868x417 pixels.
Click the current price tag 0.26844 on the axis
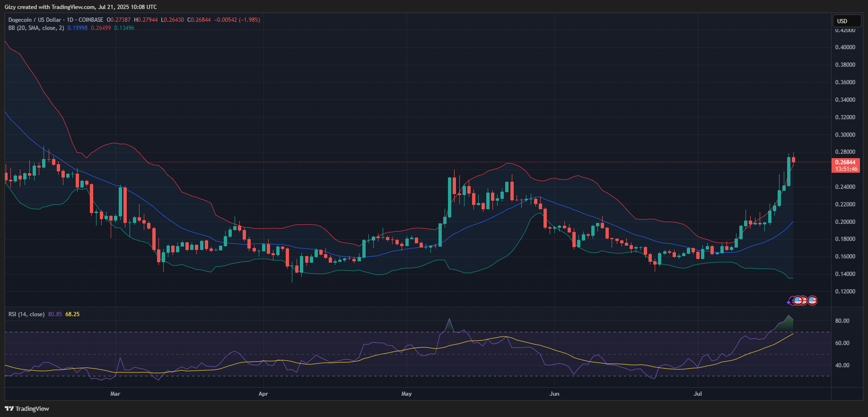tap(845, 162)
